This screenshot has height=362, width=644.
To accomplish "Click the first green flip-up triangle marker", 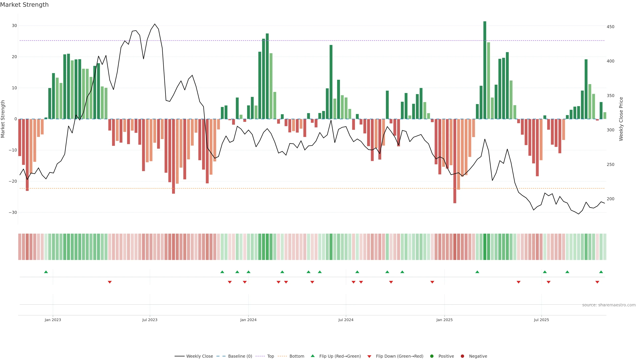I will tap(46, 272).
